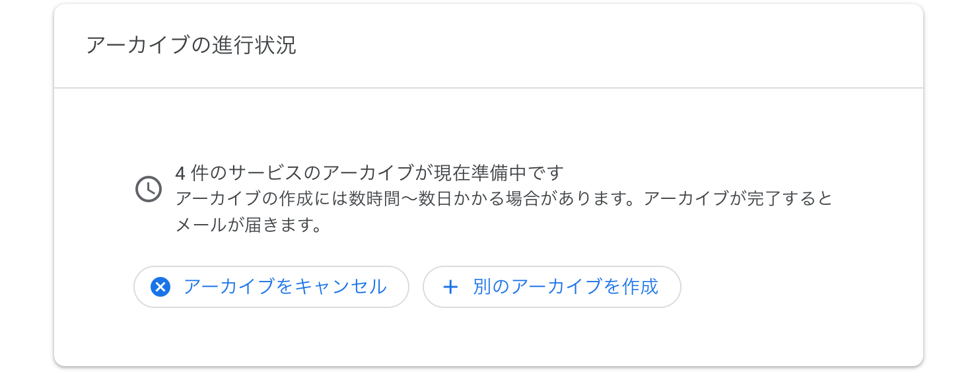Click the blue X circle icon
The height and width of the screenshot is (382, 980).
pos(160,287)
